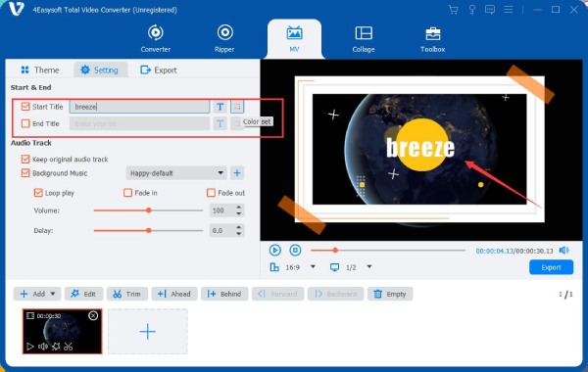This screenshot has width=588, height=372.
Task: Open color set for Start Title
Action: point(237,107)
